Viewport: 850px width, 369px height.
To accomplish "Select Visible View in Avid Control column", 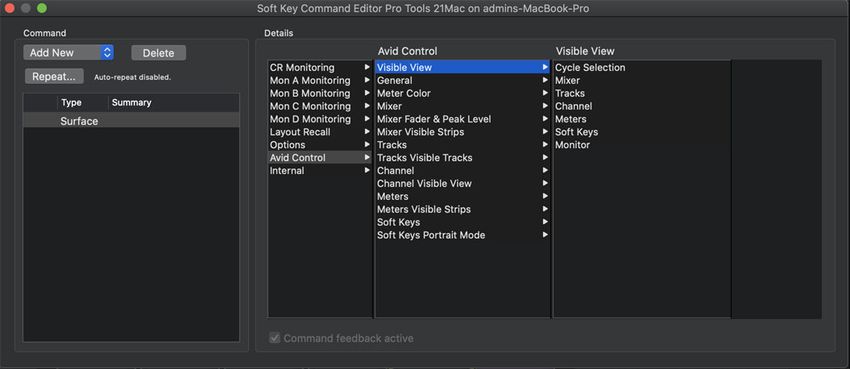I will pyautogui.click(x=462, y=67).
